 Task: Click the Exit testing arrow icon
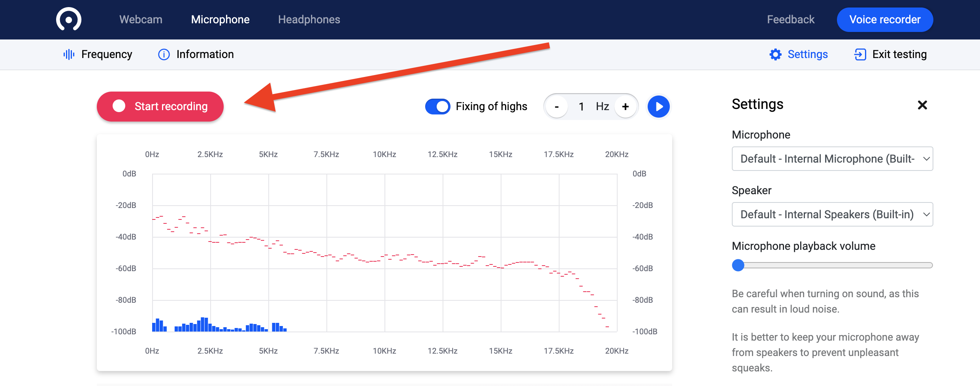pyautogui.click(x=860, y=54)
